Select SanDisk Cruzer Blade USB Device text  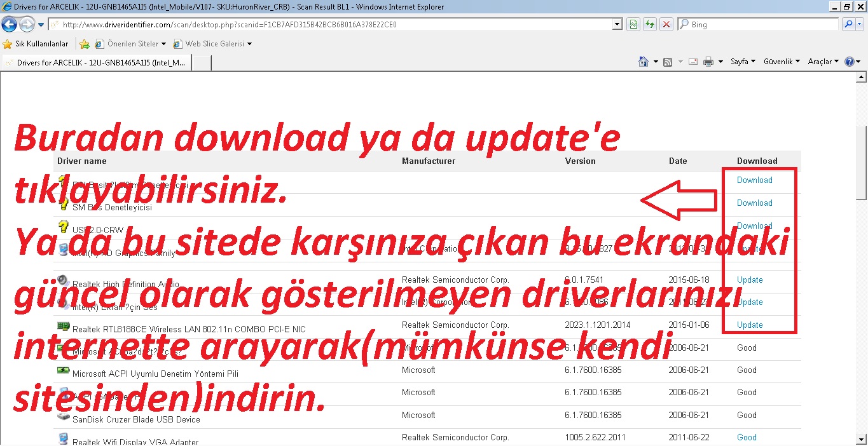136,419
